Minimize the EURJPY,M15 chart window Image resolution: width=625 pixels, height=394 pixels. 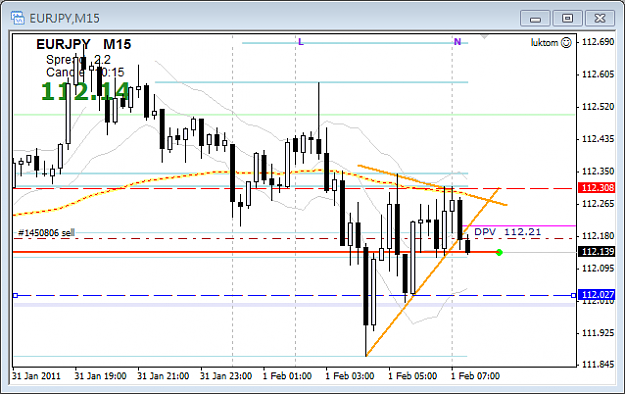pos(535,18)
